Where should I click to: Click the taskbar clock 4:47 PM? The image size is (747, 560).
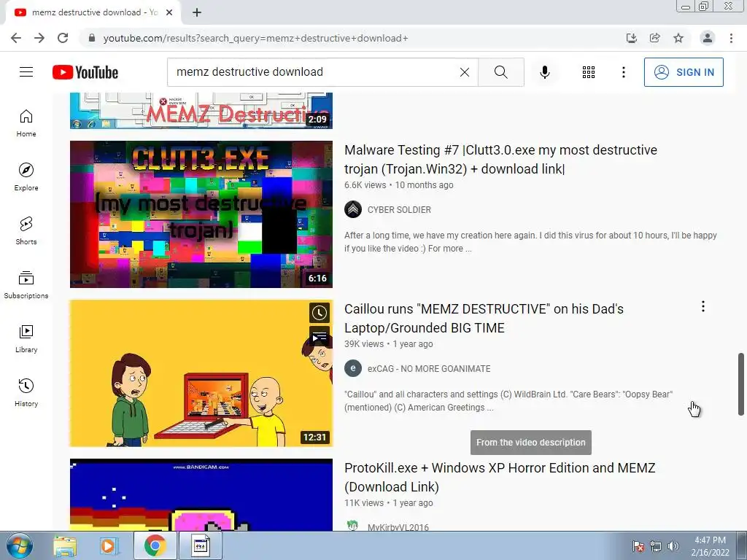710,546
